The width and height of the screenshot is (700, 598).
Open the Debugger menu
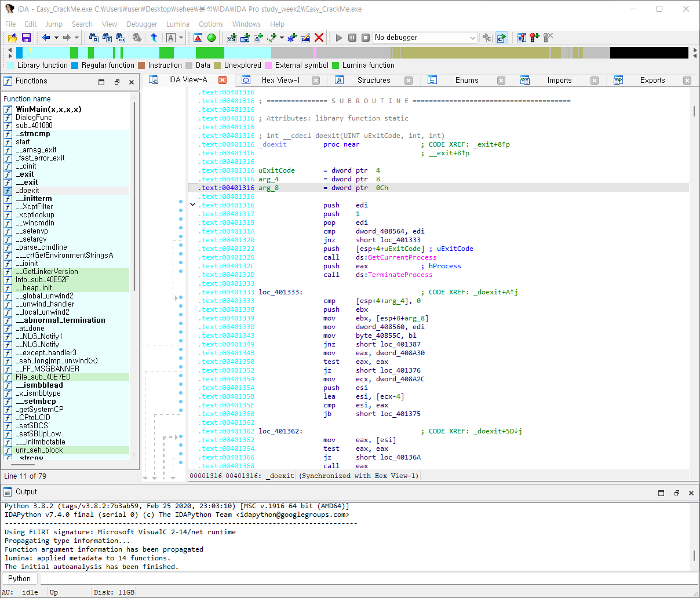(x=142, y=24)
